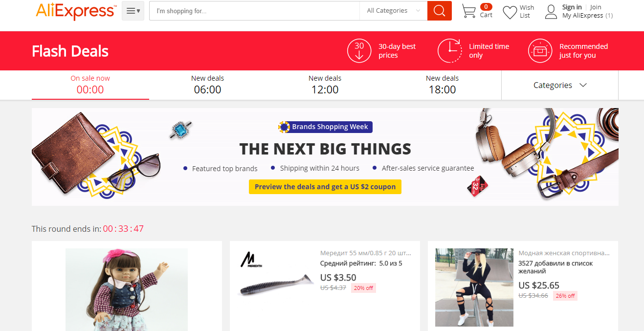
Task: Click the Sign in link
Action: 572,7
